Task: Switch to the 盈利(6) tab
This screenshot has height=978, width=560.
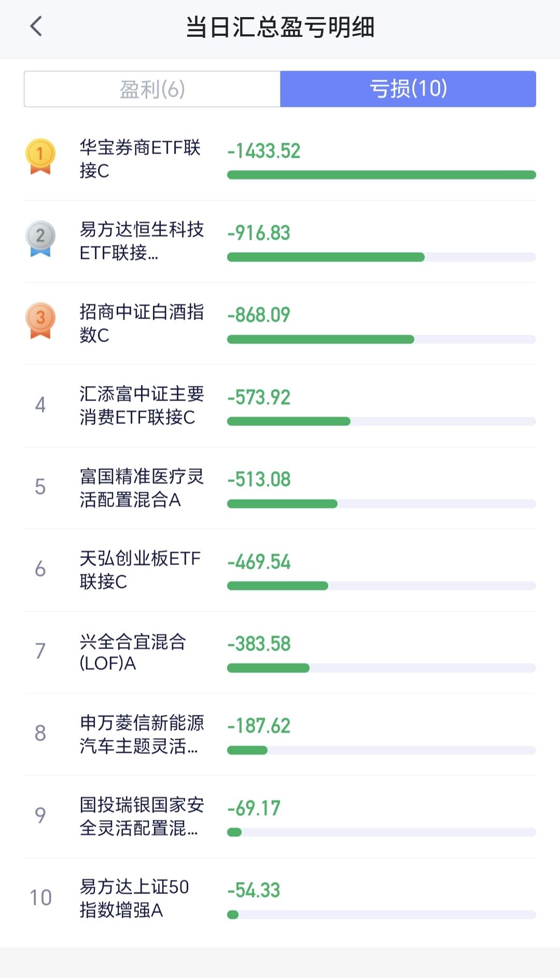Action: (x=152, y=89)
